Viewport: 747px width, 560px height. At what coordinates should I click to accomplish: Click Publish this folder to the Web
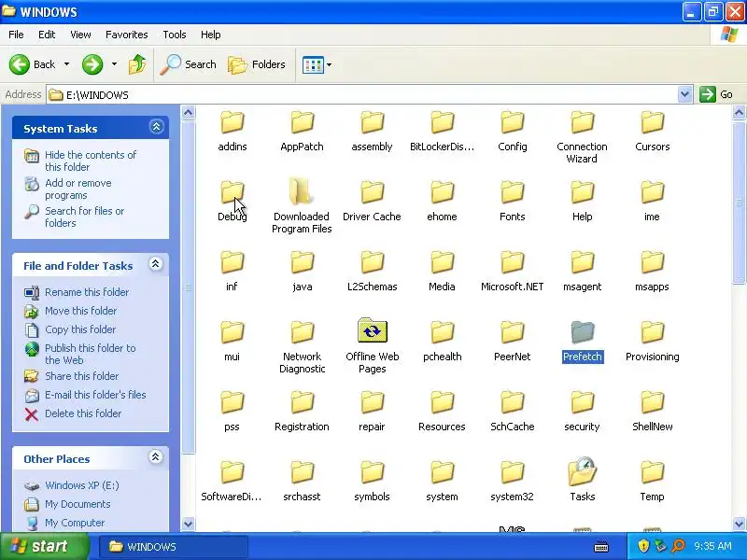[90, 354]
